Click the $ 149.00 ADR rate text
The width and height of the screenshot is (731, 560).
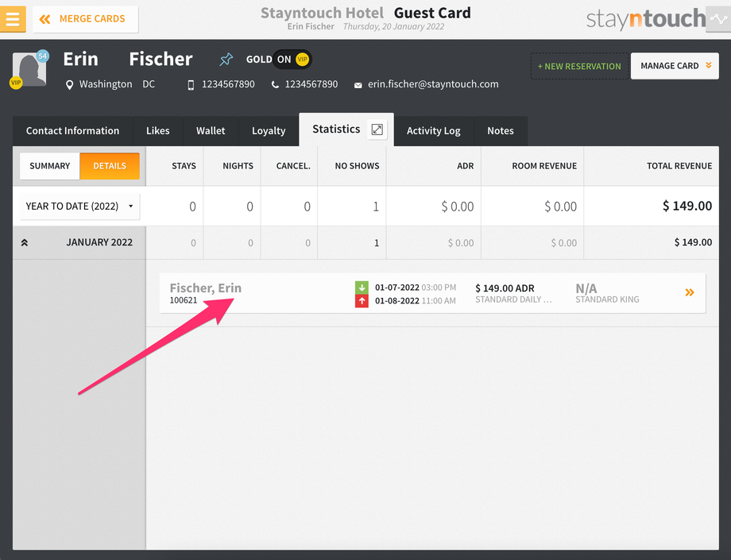pyautogui.click(x=505, y=288)
